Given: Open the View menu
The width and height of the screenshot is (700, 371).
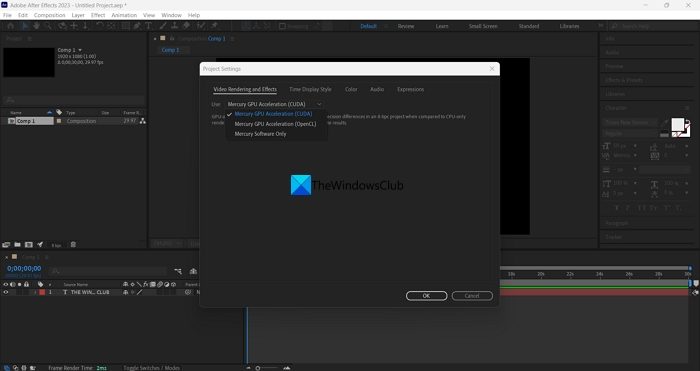Looking at the screenshot, I should (x=149, y=15).
